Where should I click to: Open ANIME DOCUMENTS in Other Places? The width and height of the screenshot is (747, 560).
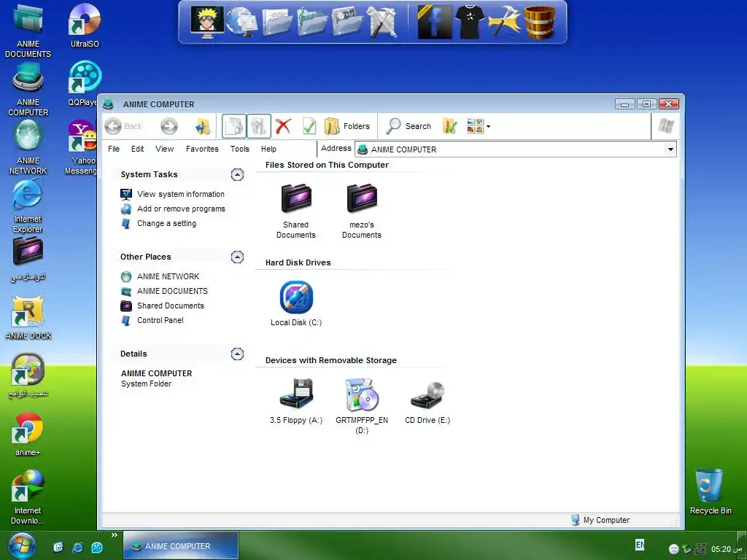[x=172, y=291]
